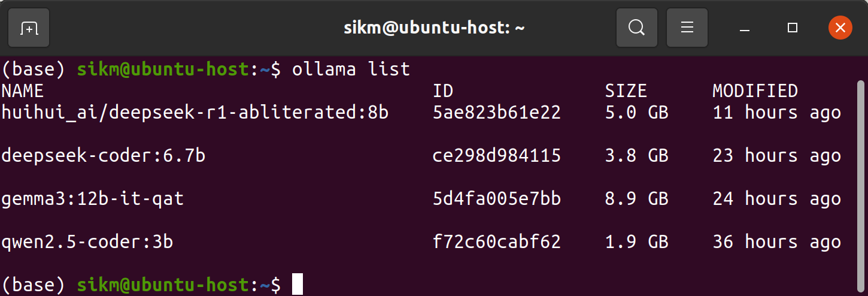Close the terminal window
This screenshot has height=296, width=868.
[x=840, y=28]
